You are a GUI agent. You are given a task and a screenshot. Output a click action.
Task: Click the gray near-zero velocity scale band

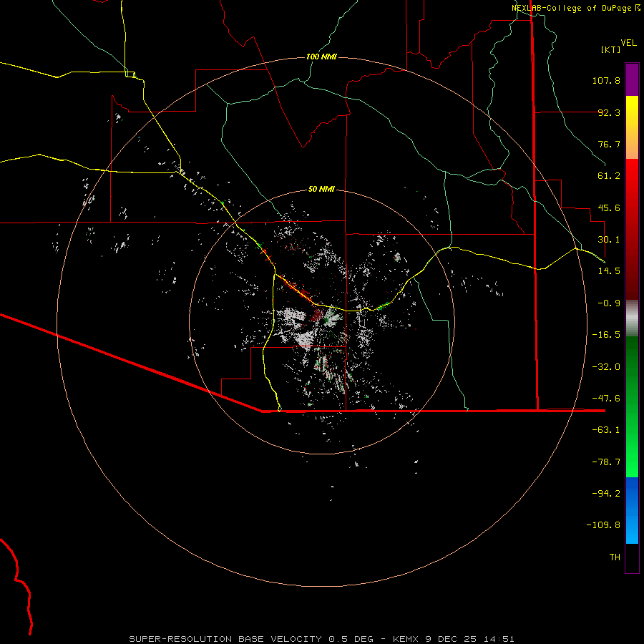632,317
